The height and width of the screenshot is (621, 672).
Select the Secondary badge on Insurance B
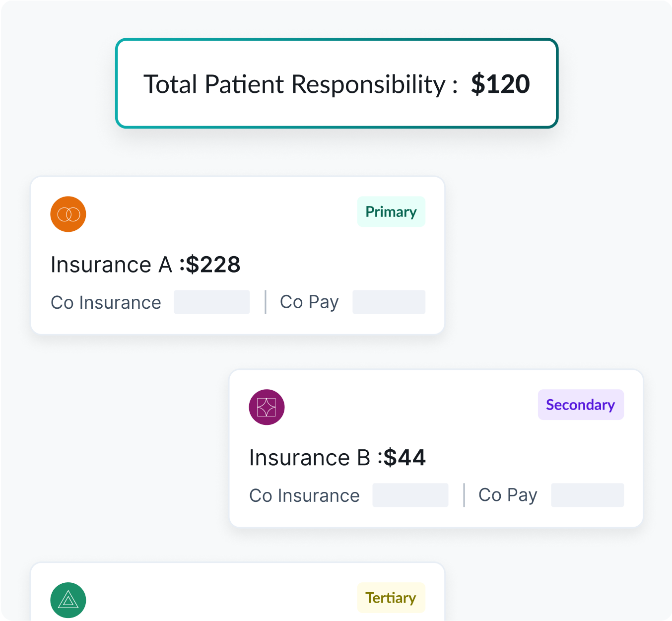tap(581, 405)
